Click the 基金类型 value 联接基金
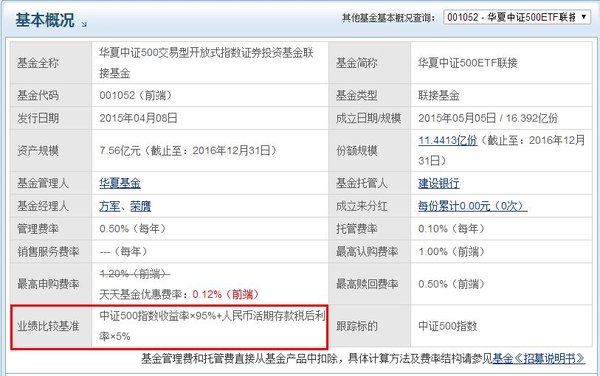 click(x=439, y=95)
